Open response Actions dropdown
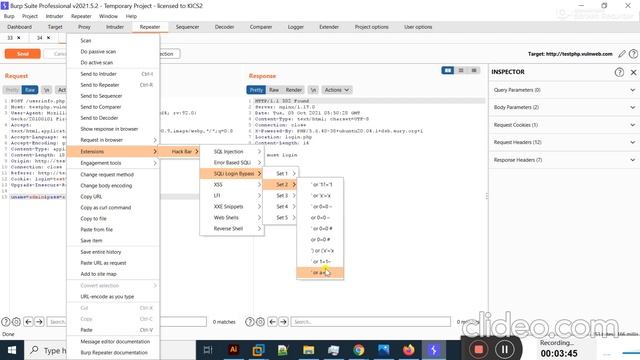 pyautogui.click(x=337, y=90)
